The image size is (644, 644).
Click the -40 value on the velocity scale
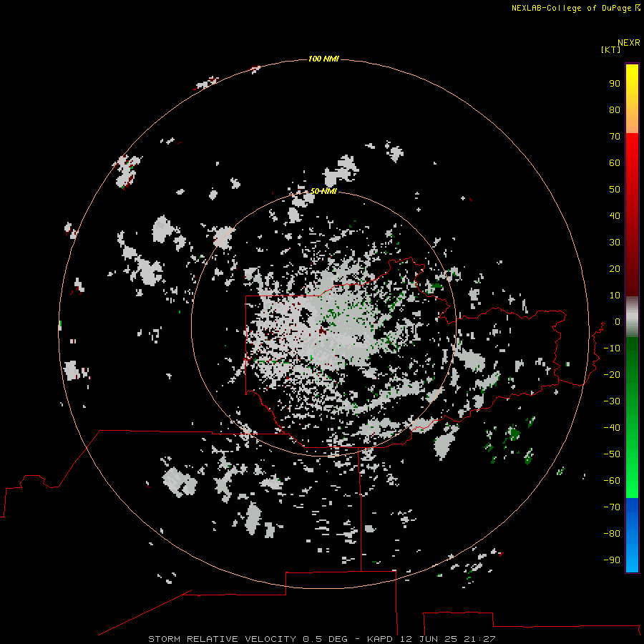(612, 428)
